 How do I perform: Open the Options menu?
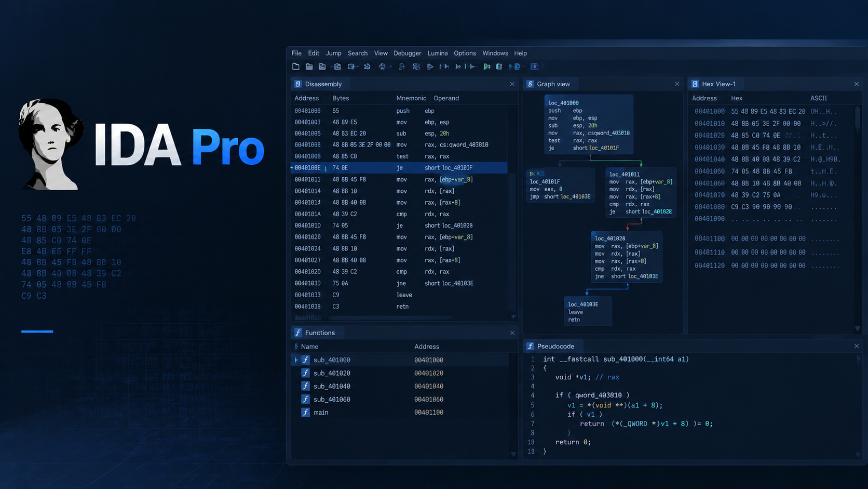(x=465, y=53)
